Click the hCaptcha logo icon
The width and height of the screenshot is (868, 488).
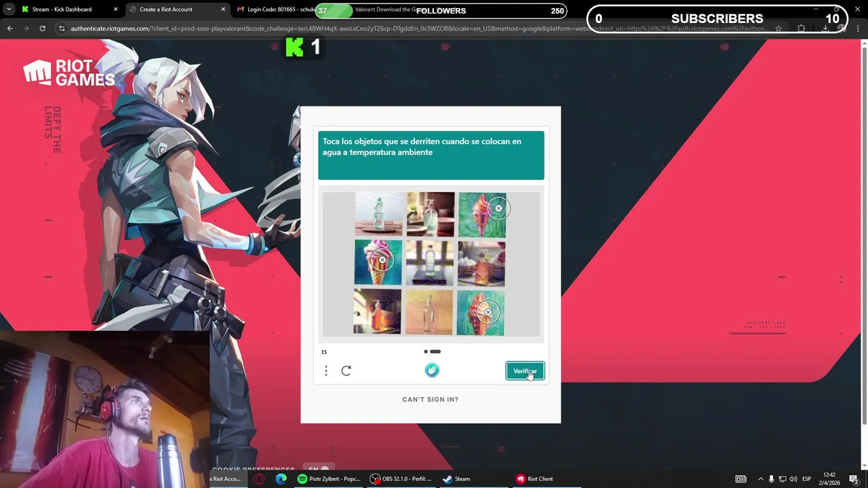432,370
